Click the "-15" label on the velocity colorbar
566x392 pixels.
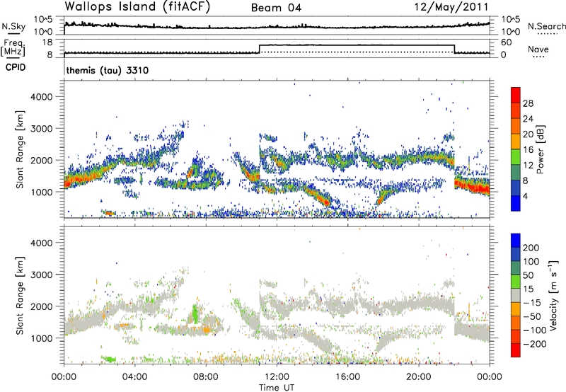pyautogui.click(x=532, y=303)
